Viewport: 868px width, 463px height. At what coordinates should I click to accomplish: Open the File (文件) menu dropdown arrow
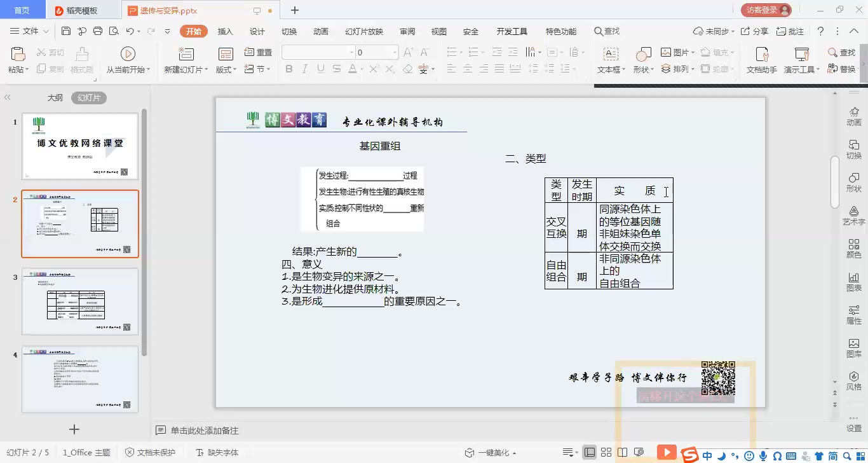click(x=45, y=31)
